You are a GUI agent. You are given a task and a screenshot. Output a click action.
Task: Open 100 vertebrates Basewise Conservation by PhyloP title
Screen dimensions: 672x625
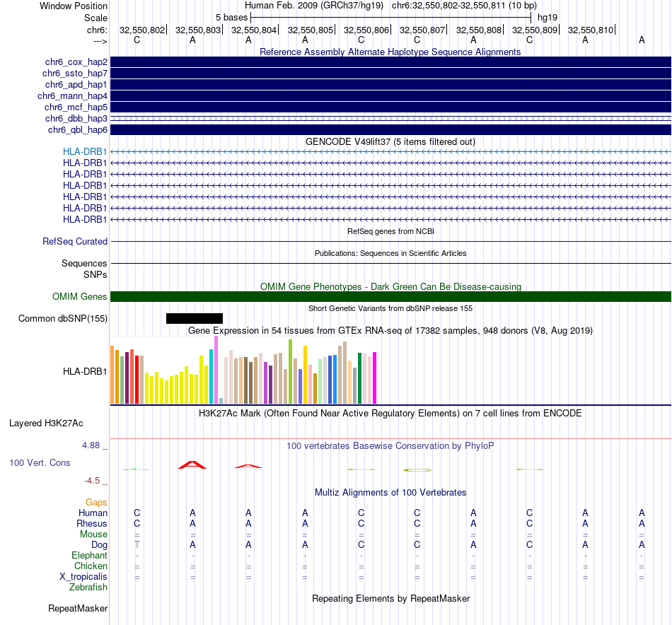[390, 446]
